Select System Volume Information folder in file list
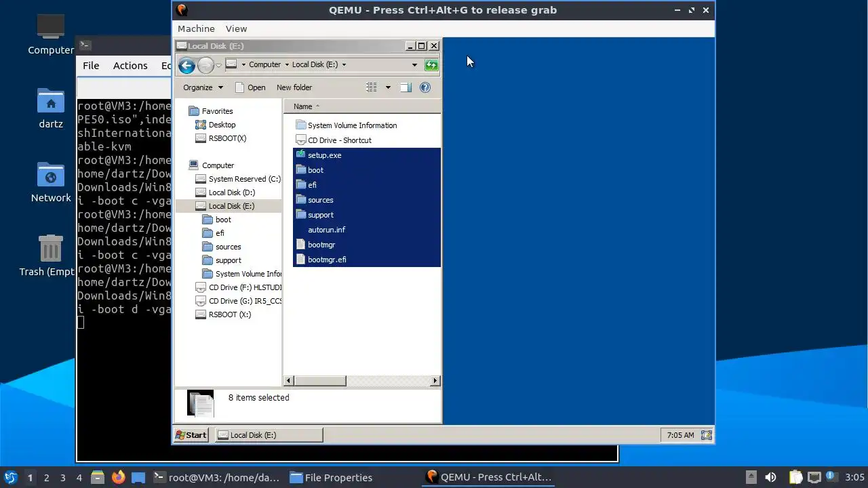The width and height of the screenshot is (868, 488). 352,125
